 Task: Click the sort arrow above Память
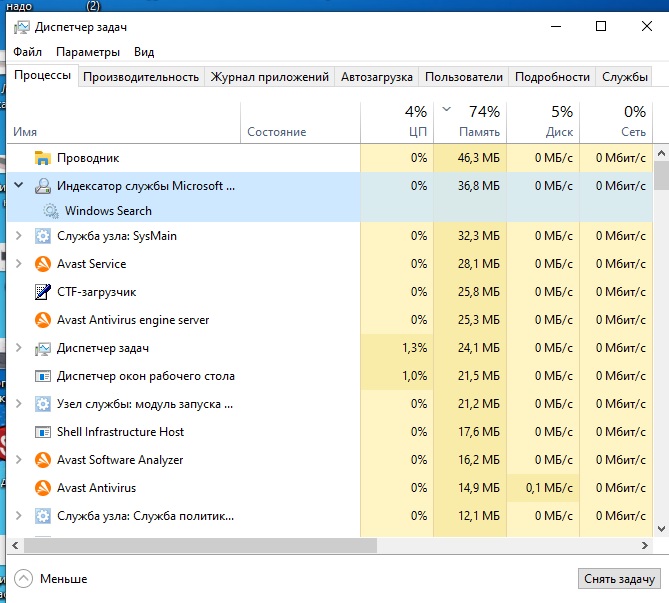446,109
